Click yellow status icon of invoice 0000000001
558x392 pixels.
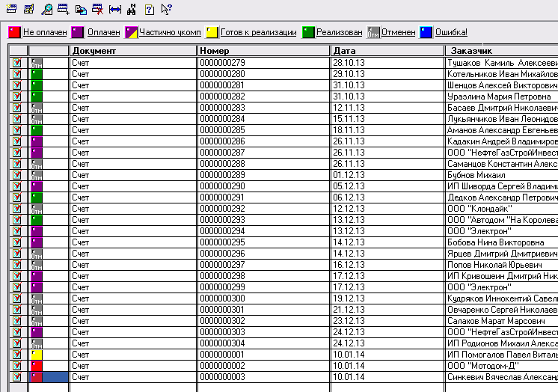point(37,355)
